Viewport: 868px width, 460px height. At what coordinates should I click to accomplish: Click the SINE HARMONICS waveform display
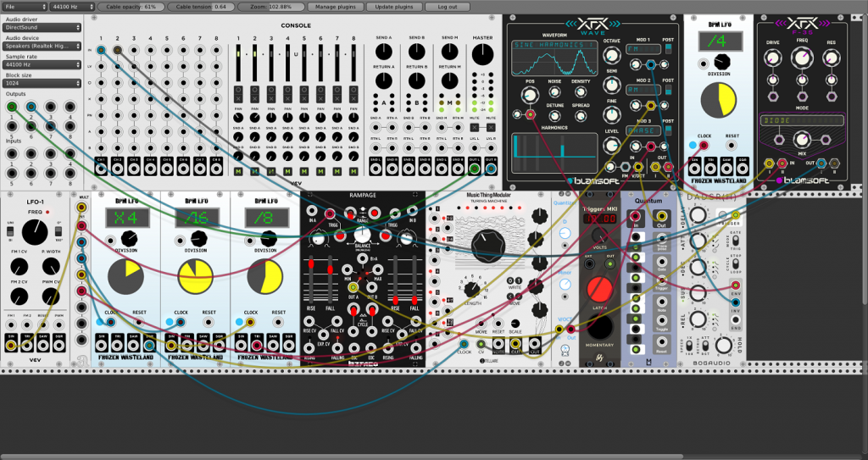[x=554, y=58]
